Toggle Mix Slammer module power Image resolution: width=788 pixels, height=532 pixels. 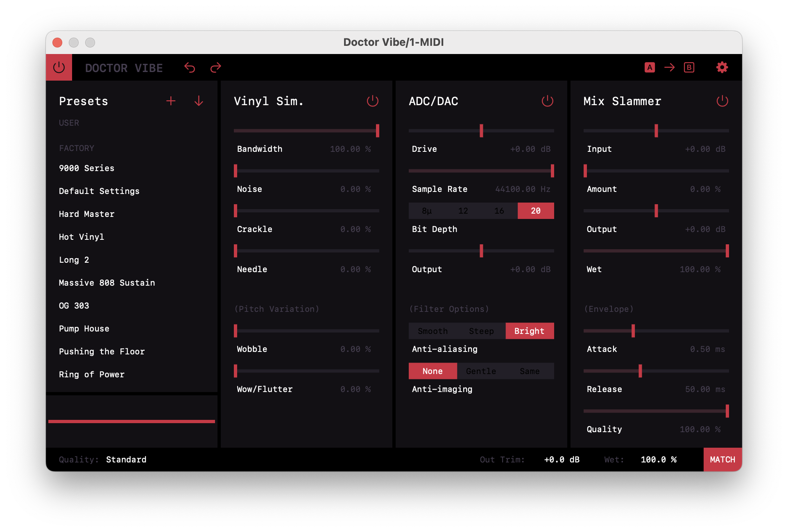tap(722, 101)
